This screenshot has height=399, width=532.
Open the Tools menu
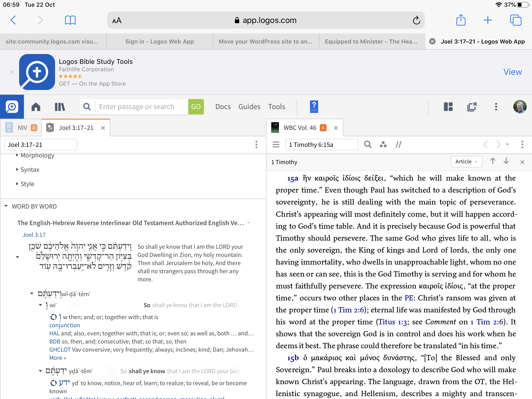pyautogui.click(x=277, y=106)
